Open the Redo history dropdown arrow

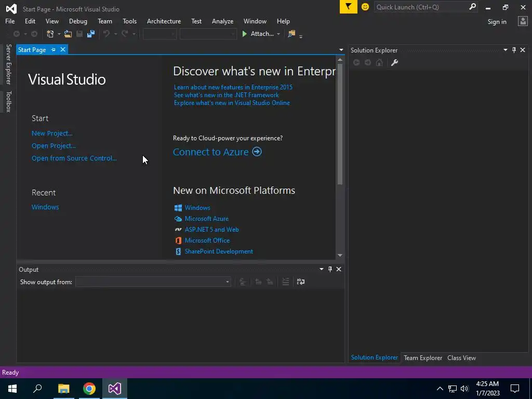(x=134, y=34)
